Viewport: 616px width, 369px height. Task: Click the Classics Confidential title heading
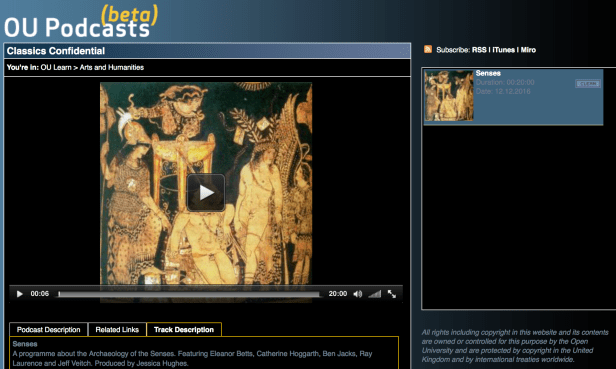coord(56,51)
